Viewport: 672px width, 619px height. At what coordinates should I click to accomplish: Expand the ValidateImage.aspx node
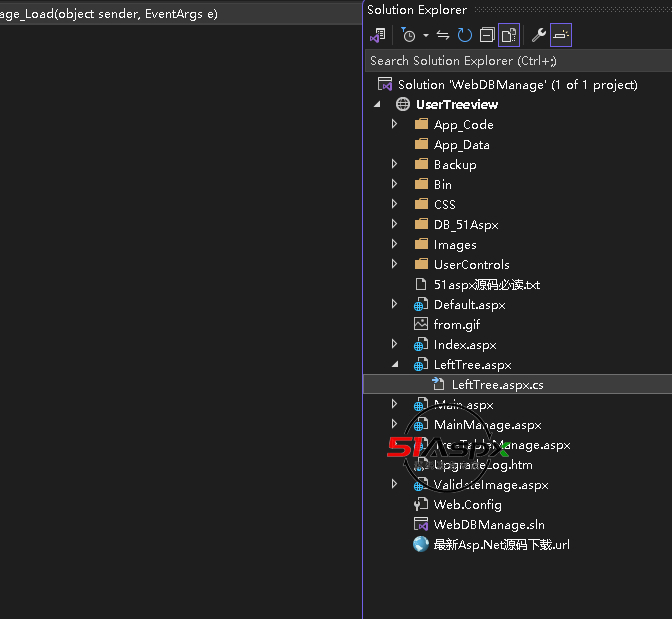pyautogui.click(x=394, y=484)
